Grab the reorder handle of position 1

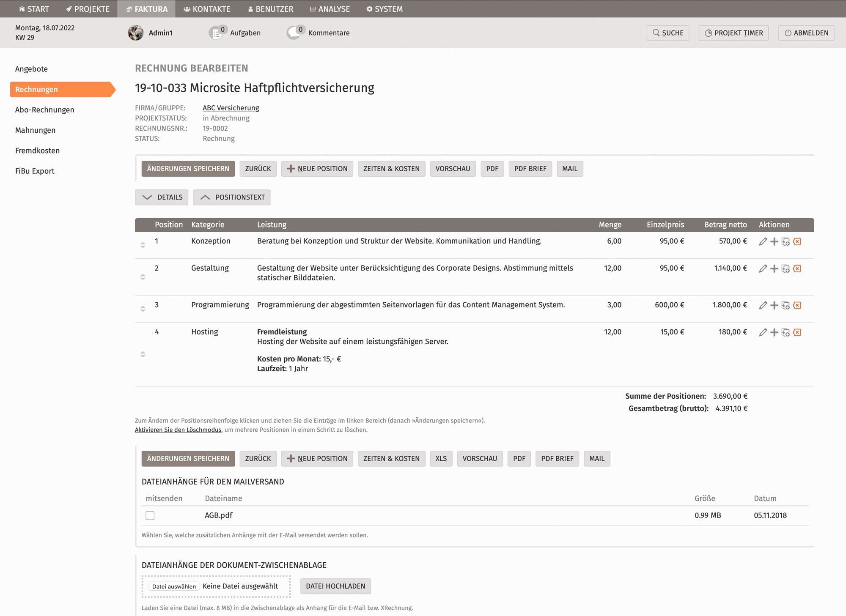(x=143, y=245)
